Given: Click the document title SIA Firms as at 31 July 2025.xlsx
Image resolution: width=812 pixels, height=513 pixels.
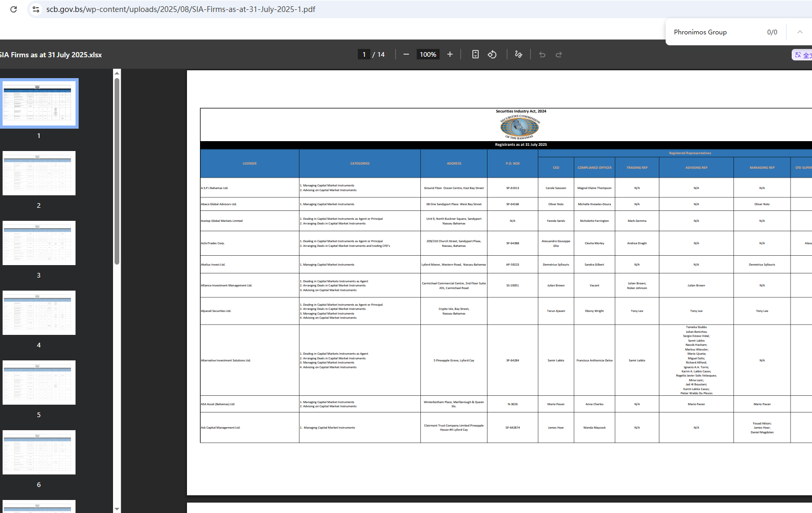Looking at the screenshot, I should (x=51, y=55).
